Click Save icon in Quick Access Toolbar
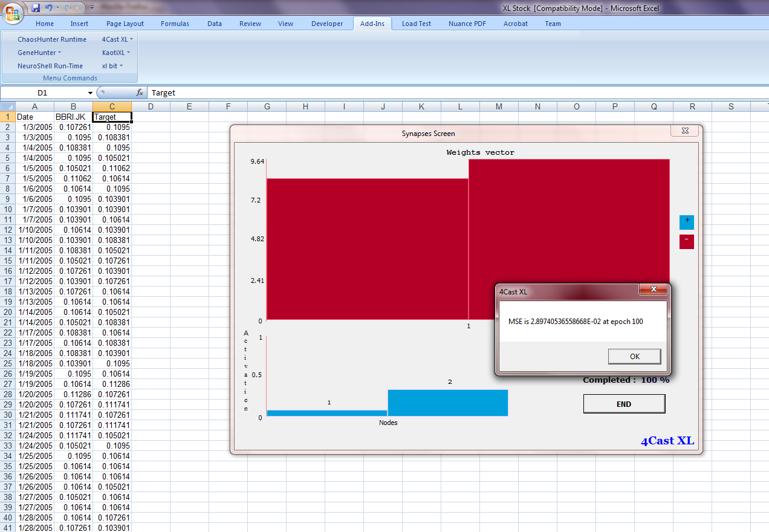The width and height of the screenshot is (769, 532). [36, 8]
